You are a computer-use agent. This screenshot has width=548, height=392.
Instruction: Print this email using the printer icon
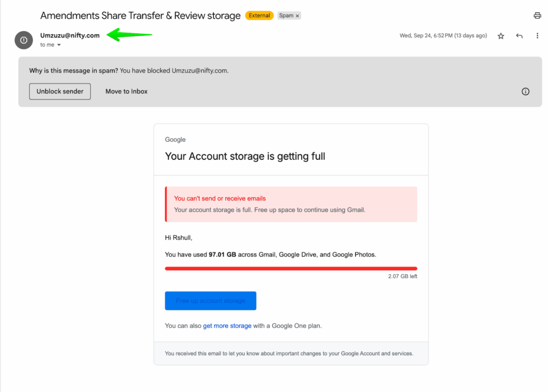coord(537,16)
